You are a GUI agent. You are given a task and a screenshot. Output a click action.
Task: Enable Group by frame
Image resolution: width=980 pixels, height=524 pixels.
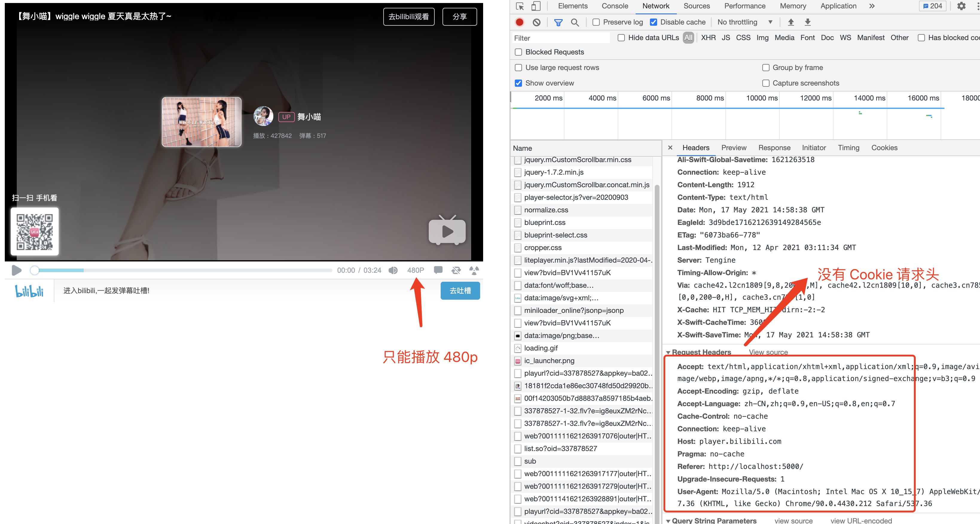pyautogui.click(x=766, y=67)
